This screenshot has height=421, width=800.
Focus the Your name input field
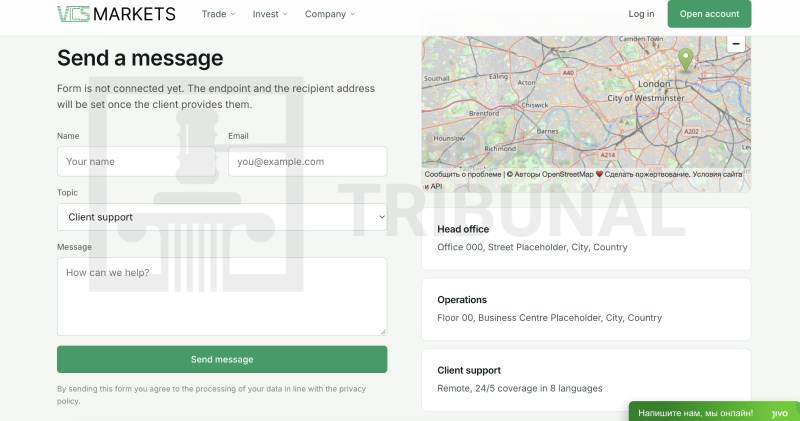[136, 161]
